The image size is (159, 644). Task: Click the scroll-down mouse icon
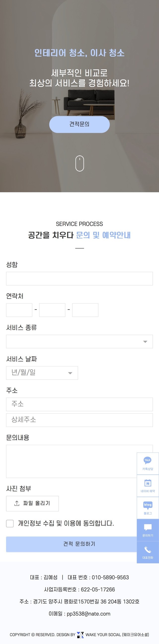point(79,164)
